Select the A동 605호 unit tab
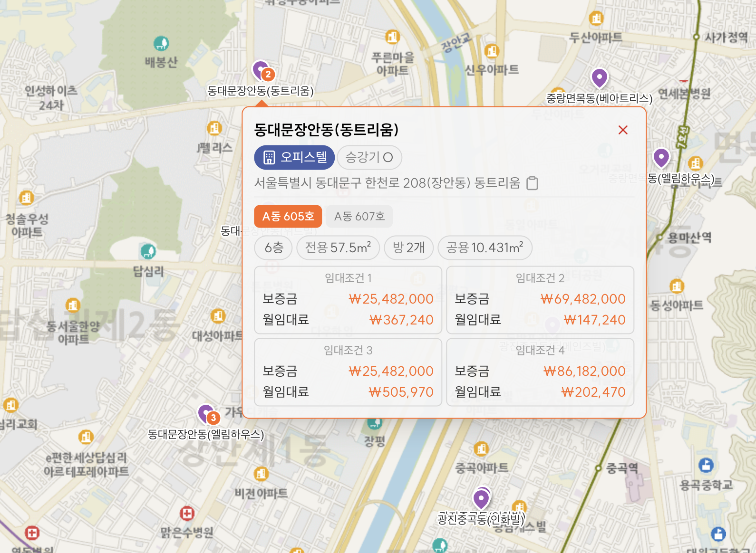 pos(288,217)
